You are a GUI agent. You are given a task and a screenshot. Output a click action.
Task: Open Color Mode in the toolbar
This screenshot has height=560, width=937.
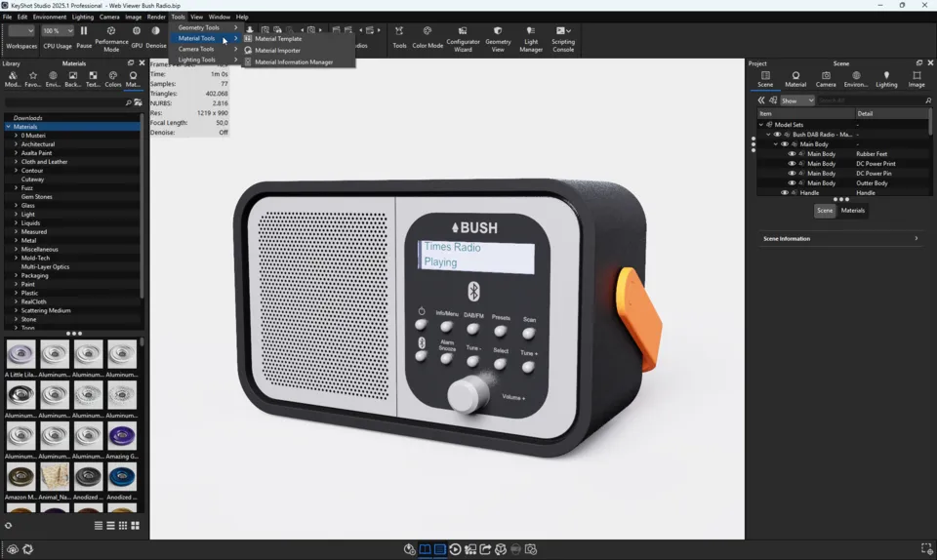tap(428, 37)
